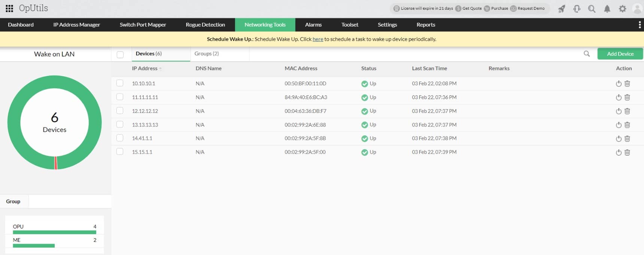Click the Up status icon for 10.10.10.1
The width and height of the screenshot is (644, 255).
click(365, 84)
